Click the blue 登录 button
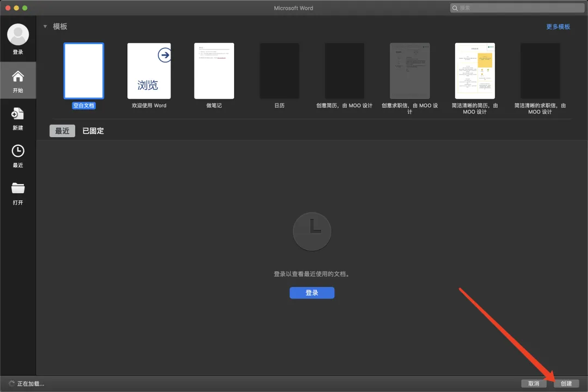The height and width of the screenshot is (392, 588). point(312,293)
